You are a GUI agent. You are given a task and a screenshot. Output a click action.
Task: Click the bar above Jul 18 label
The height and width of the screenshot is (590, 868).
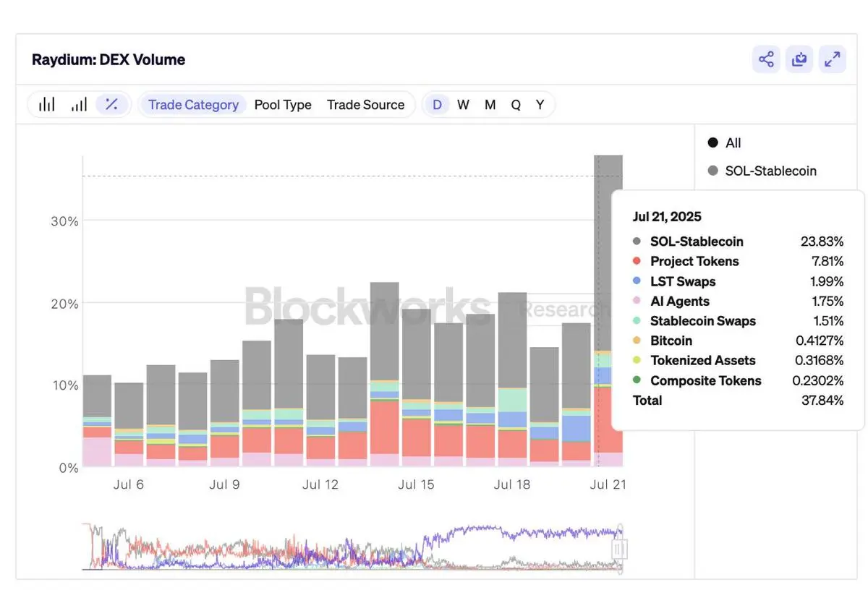click(512, 380)
